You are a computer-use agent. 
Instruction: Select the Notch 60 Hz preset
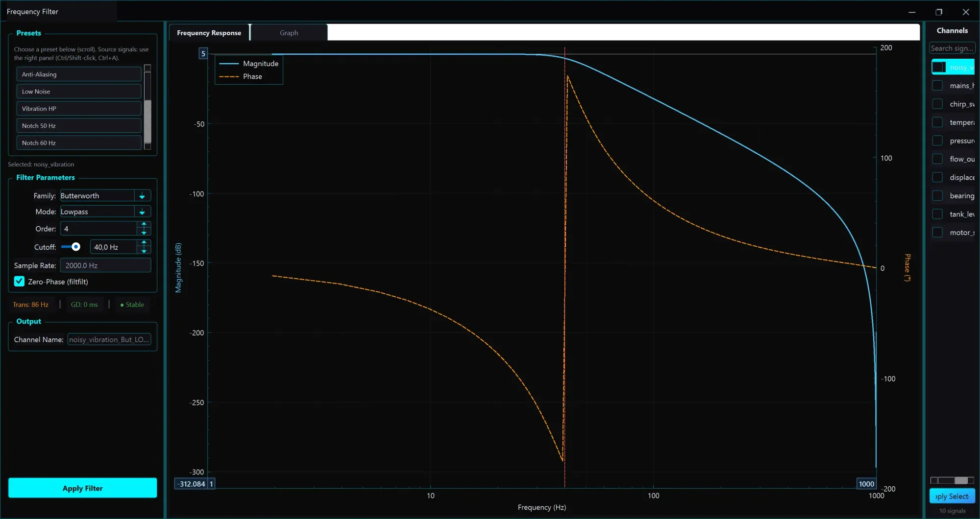(x=78, y=143)
